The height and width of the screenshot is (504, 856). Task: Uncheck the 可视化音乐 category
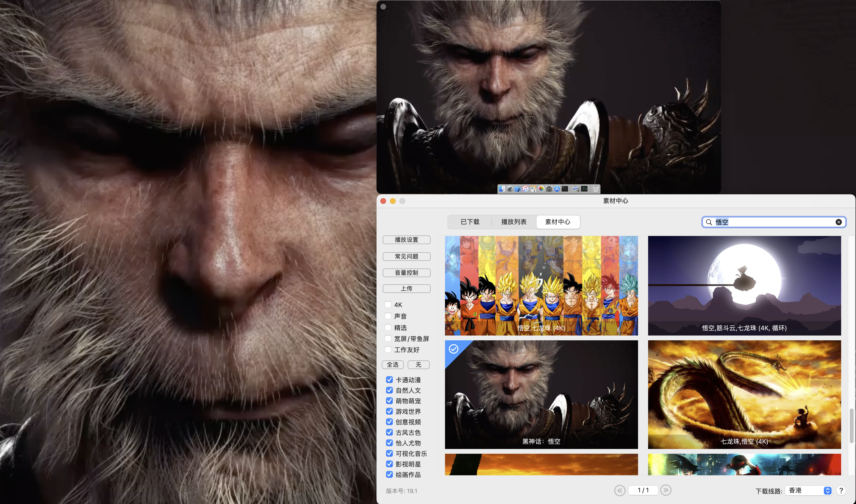(389, 454)
